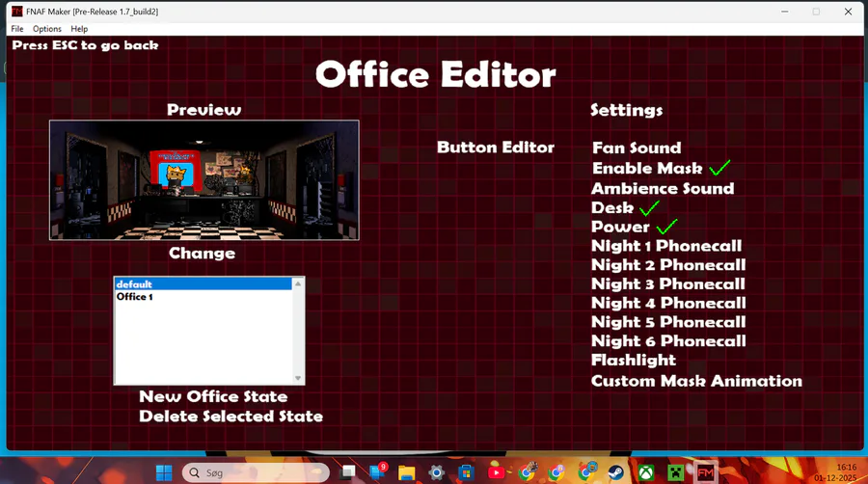This screenshot has height=484, width=868.
Task: Open Custom Mask Animation setting
Action: tap(696, 381)
